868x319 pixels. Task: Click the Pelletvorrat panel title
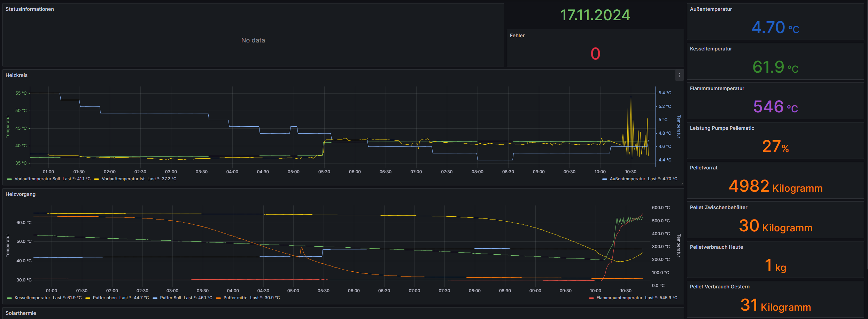coord(704,168)
